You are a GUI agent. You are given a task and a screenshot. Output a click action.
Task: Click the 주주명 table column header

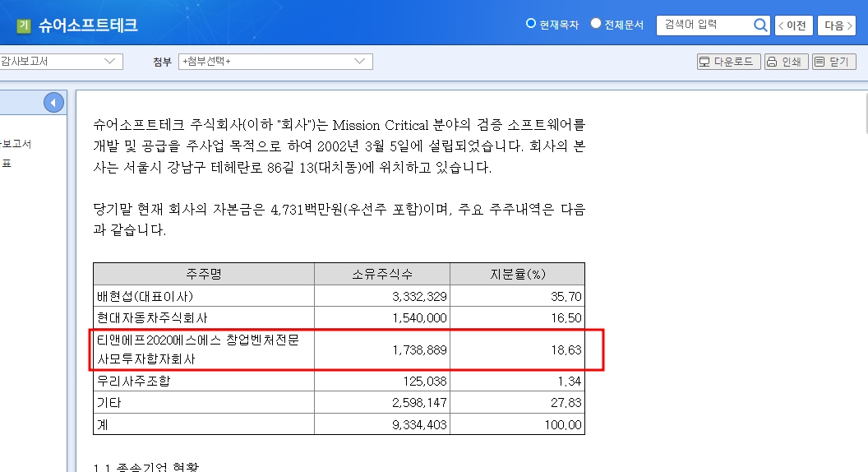pos(203,274)
